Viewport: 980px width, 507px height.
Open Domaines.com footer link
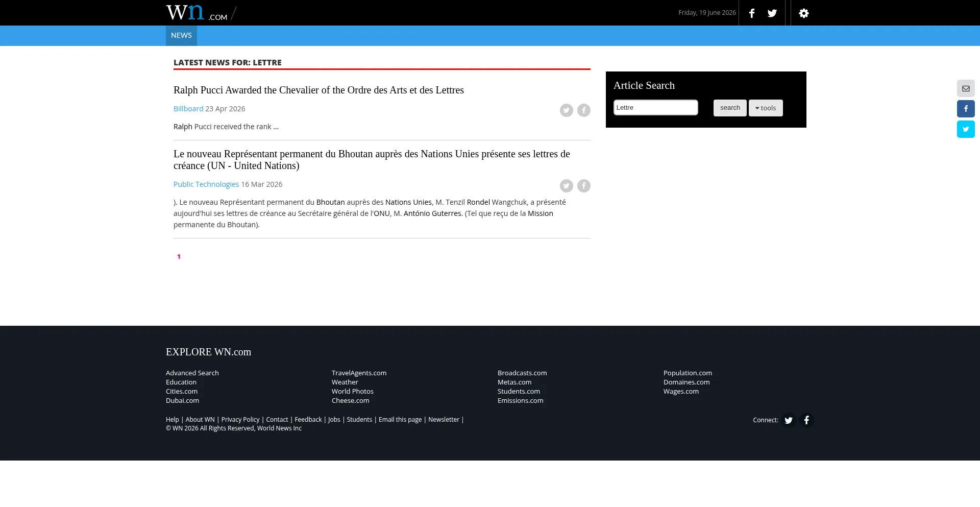coord(687,382)
